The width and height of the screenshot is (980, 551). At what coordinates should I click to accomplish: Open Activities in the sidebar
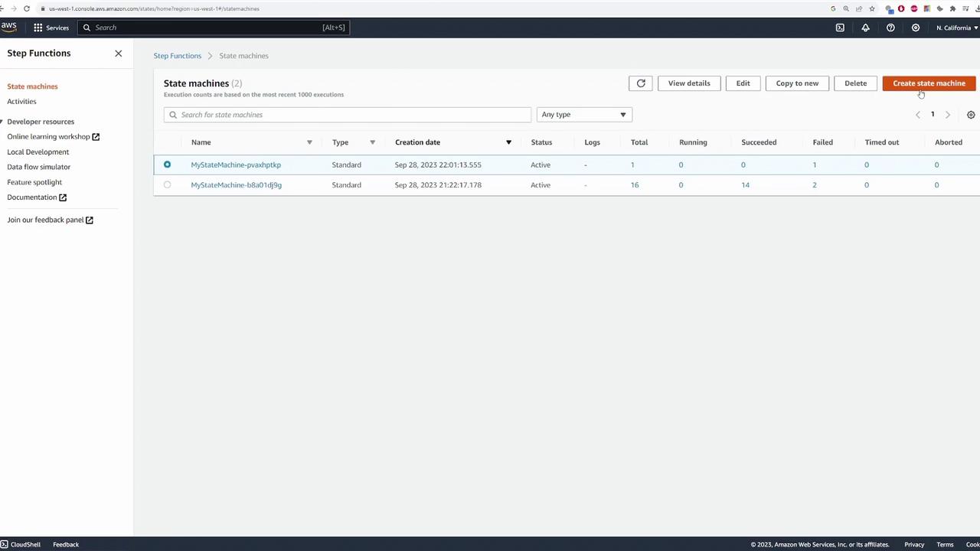point(21,101)
